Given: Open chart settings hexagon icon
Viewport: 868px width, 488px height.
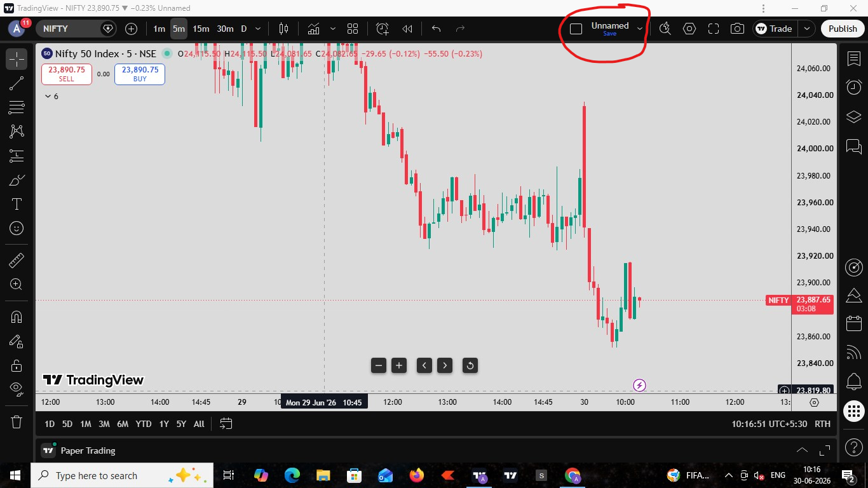Looking at the screenshot, I should coord(689,29).
